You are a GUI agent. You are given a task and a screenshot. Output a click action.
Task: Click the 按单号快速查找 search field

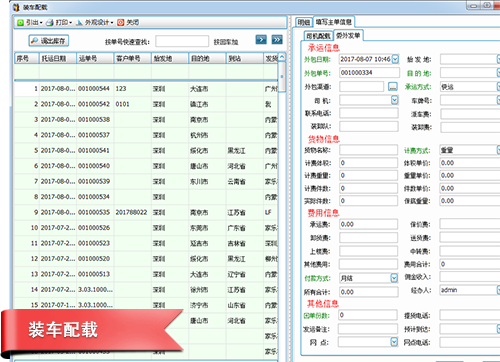(182, 41)
